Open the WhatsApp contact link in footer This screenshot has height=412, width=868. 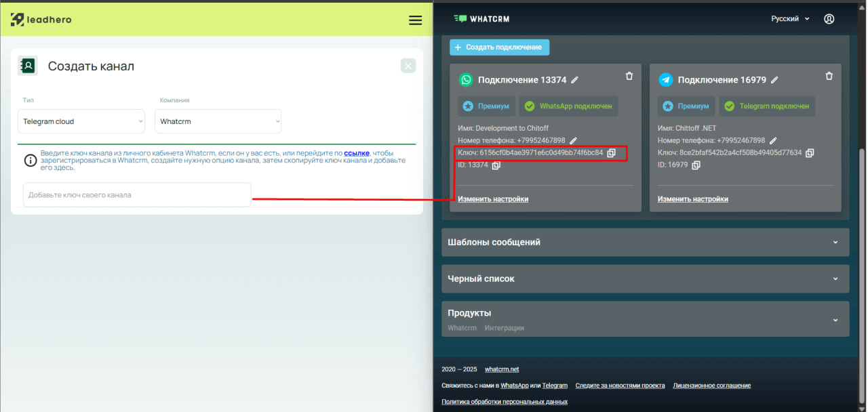pos(514,386)
